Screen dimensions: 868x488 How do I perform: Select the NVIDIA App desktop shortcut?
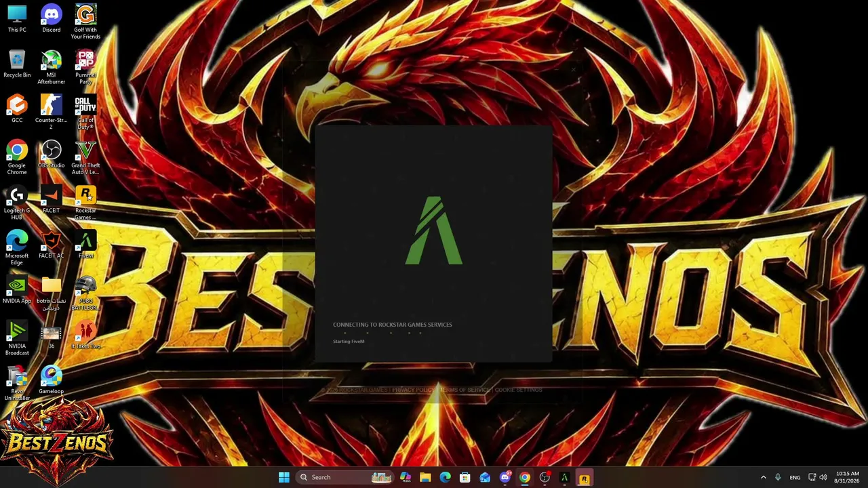click(17, 290)
